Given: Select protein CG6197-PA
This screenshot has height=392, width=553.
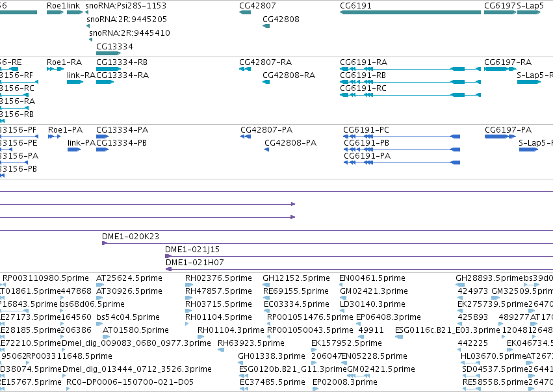Looking at the screenshot, I should (508, 130).
